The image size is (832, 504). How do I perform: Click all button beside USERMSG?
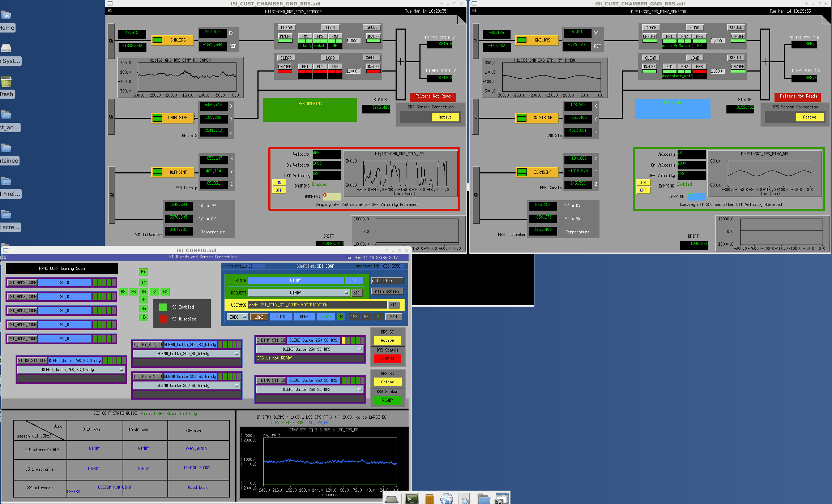[x=393, y=305]
